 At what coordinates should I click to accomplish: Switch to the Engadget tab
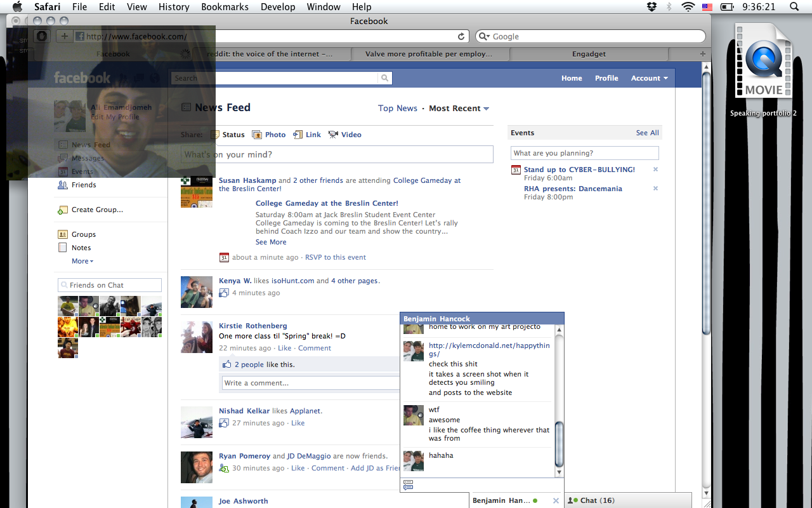click(x=588, y=54)
